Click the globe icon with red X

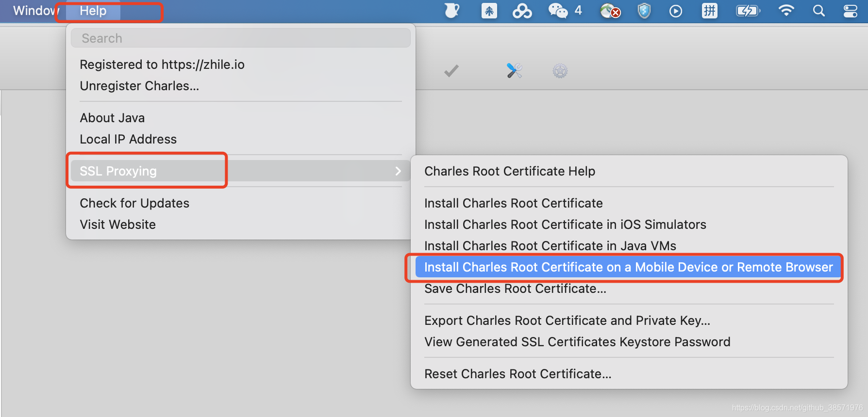pyautogui.click(x=610, y=11)
